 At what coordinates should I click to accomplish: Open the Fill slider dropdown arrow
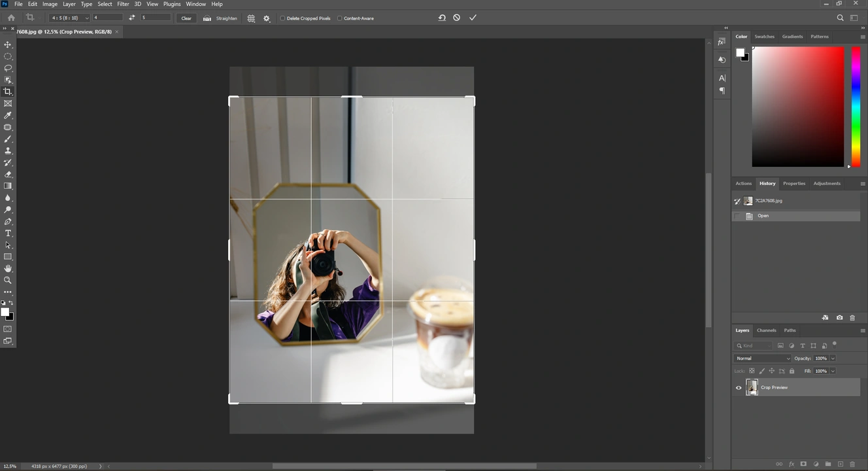[833, 371]
